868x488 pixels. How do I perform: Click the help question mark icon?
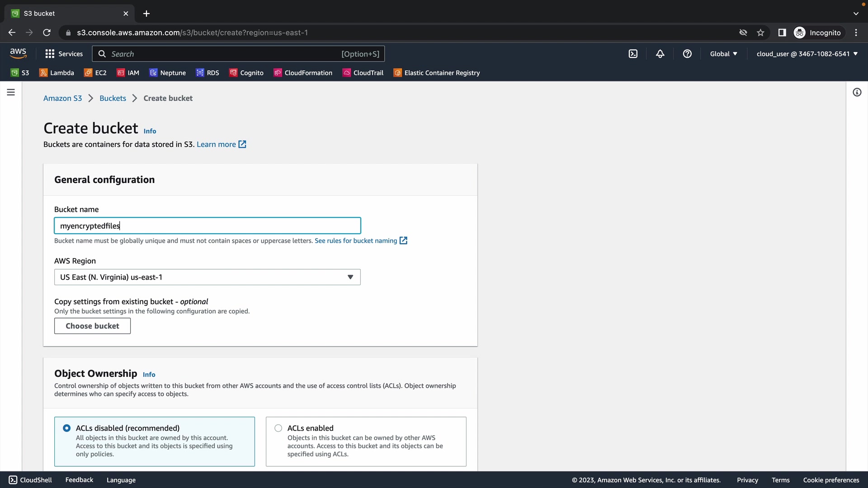[687, 54]
